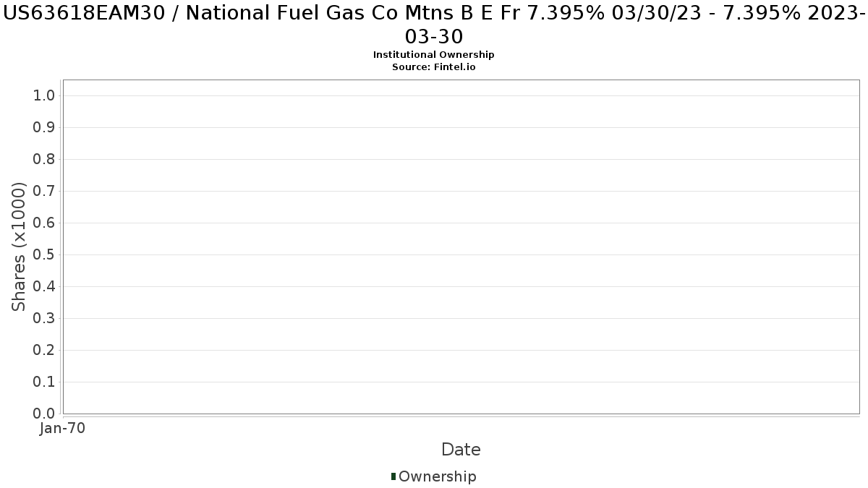Viewport: 868px width, 488px height.
Task: Click the Date x-axis title
Action: click(461, 450)
